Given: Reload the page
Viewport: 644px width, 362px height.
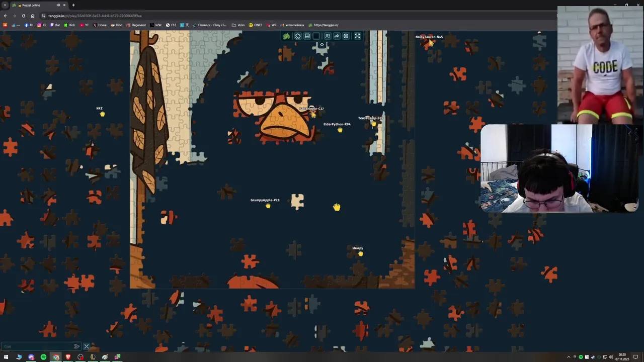Looking at the screenshot, I should [x=23, y=16].
